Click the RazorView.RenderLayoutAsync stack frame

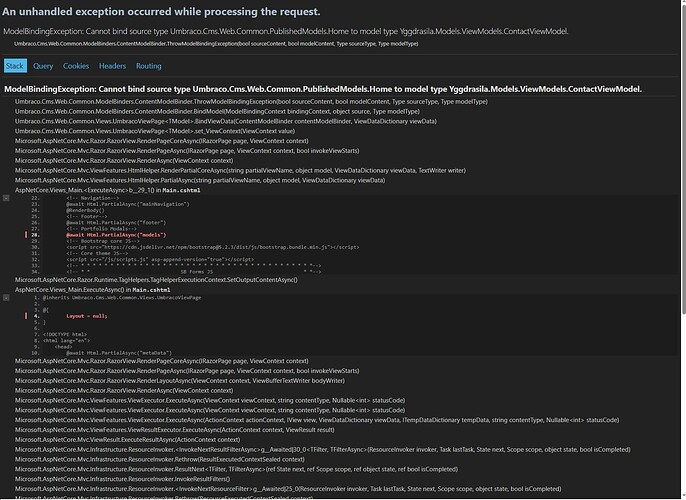point(180,381)
